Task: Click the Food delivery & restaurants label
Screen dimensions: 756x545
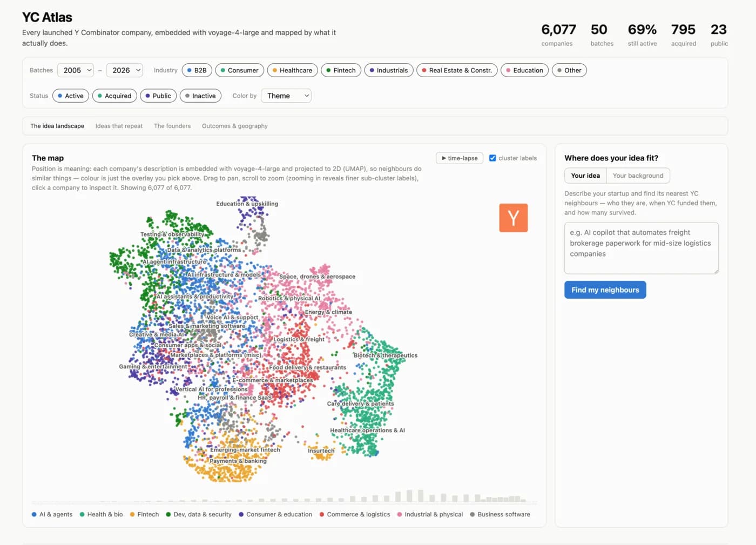Action: pos(308,367)
